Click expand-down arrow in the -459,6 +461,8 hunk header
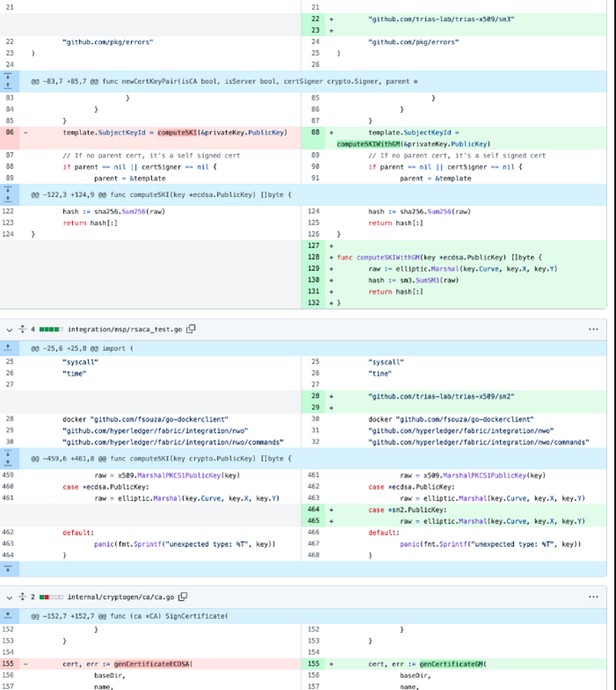The width and height of the screenshot is (616, 690). point(8,454)
